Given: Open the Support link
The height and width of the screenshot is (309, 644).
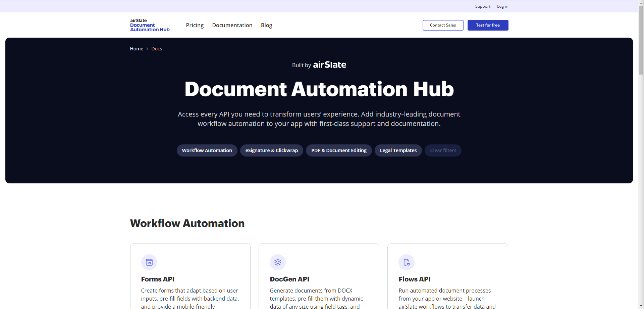Looking at the screenshot, I should tap(483, 6).
